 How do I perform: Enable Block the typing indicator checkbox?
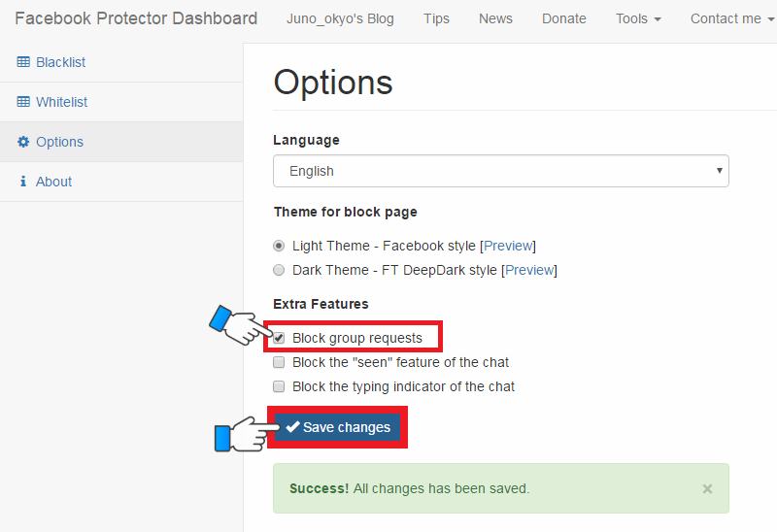279,386
